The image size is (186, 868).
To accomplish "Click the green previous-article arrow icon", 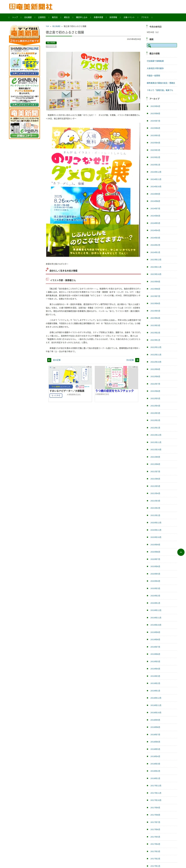I will [49, 360].
